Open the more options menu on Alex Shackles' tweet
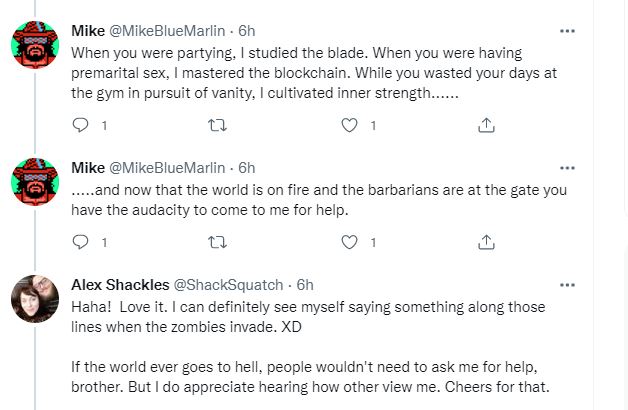The width and height of the screenshot is (628, 410). point(567,285)
